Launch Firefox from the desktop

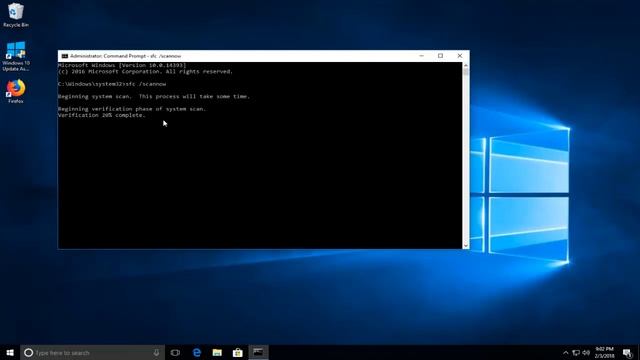[16, 91]
